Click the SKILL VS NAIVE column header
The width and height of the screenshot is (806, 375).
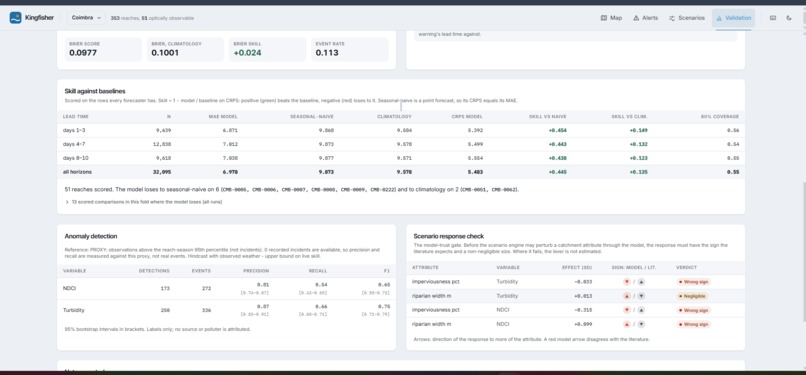tap(547, 117)
